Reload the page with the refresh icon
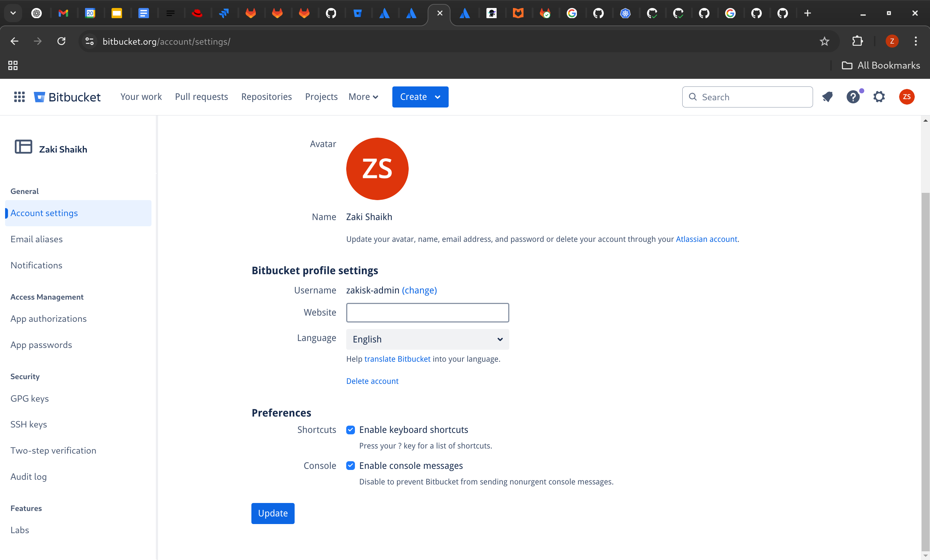 [61, 41]
